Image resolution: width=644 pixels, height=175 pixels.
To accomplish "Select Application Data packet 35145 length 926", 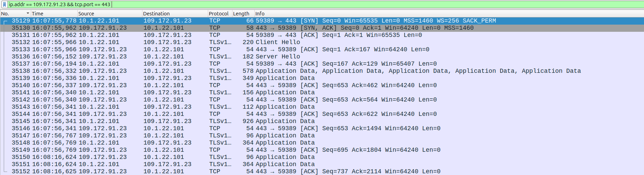I will [322, 121].
